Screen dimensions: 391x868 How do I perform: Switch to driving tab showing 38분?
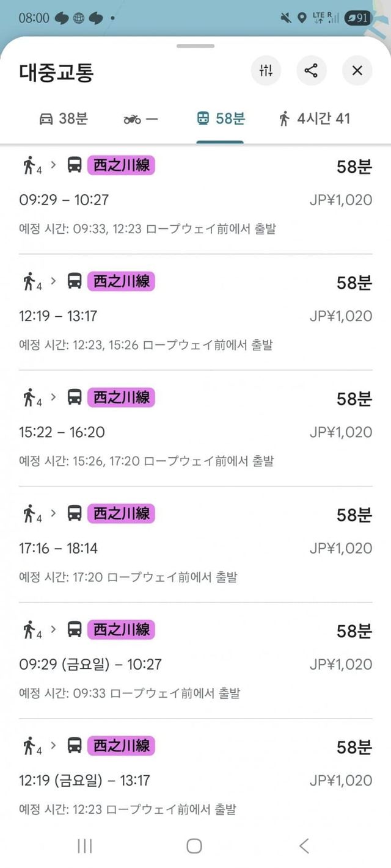[x=64, y=118]
